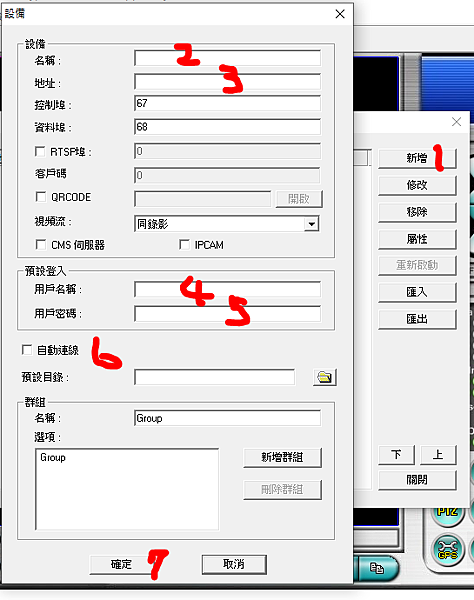Click the 用戶密碼 input field
Viewport: 474px width, 600px height.
coord(228,314)
